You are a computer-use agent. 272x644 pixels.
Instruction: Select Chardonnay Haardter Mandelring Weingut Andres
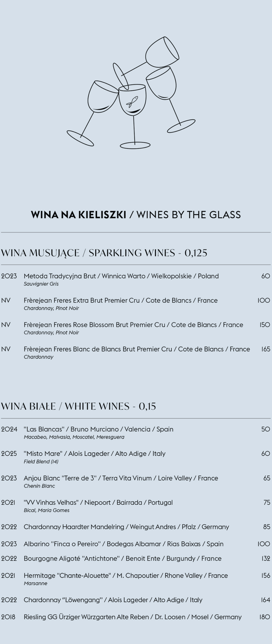pyautogui.click(x=126, y=527)
